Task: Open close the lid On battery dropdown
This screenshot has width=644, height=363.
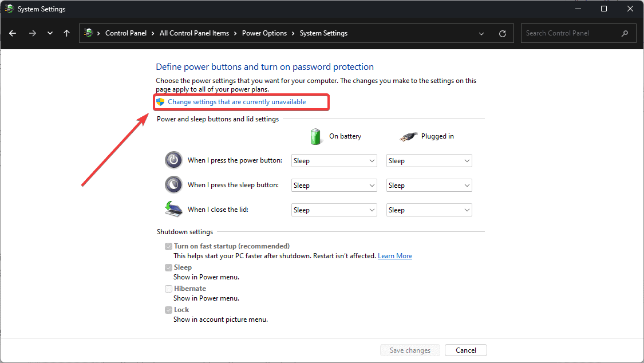Action: (x=334, y=210)
